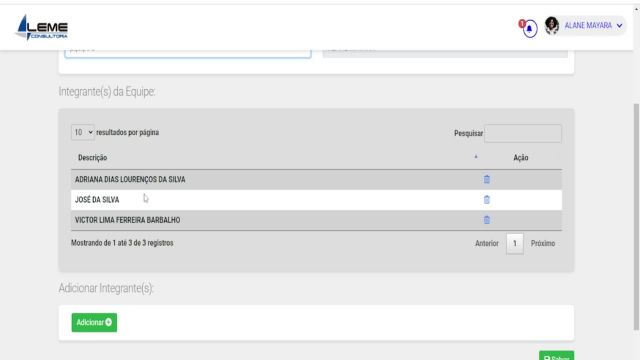Click Alane Mayara's profile avatar
Viewport: 640px width, 360px height.
(x=552, y=26)
